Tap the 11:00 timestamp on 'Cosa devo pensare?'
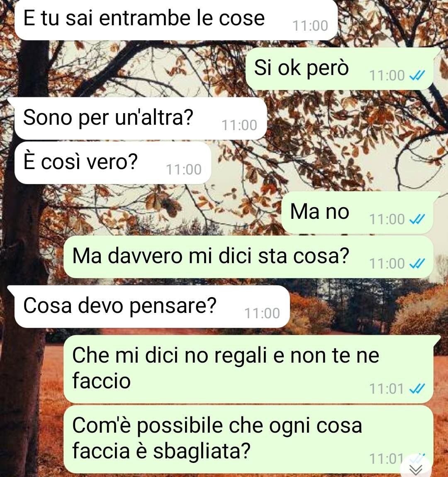The height and width of the screenshot is (477, 448). coord(262,313)
